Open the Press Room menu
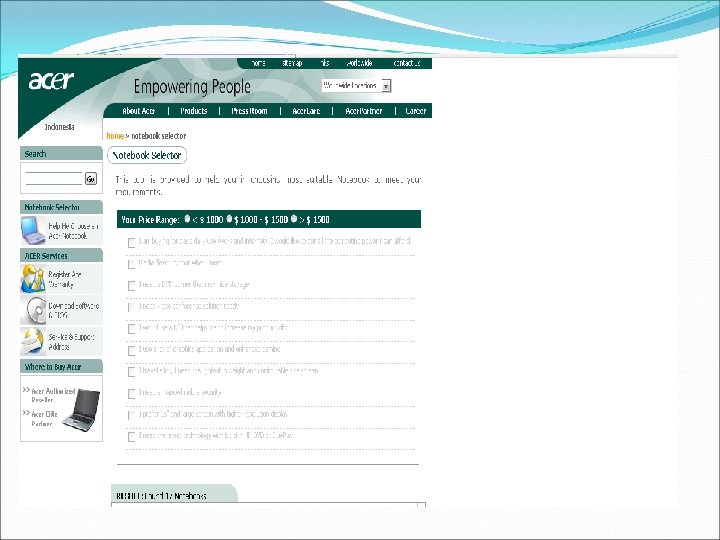The height and width of the screenshot is (540, 720). [x=249, y=111]
